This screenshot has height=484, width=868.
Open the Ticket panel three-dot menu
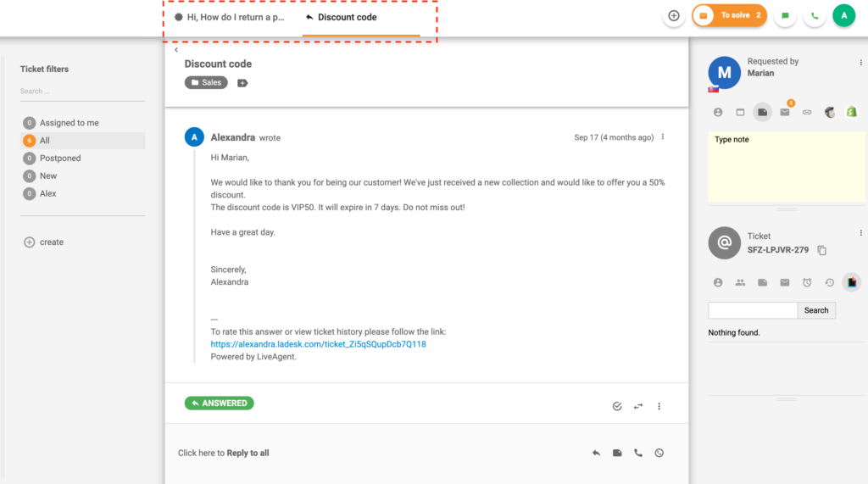click(x=860, y=233)
